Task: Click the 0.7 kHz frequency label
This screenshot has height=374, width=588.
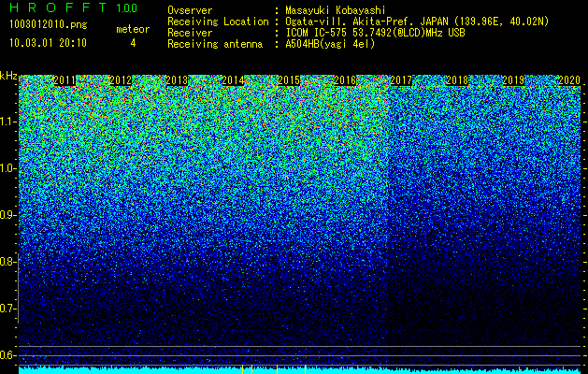Action: (x=7, y=309)
